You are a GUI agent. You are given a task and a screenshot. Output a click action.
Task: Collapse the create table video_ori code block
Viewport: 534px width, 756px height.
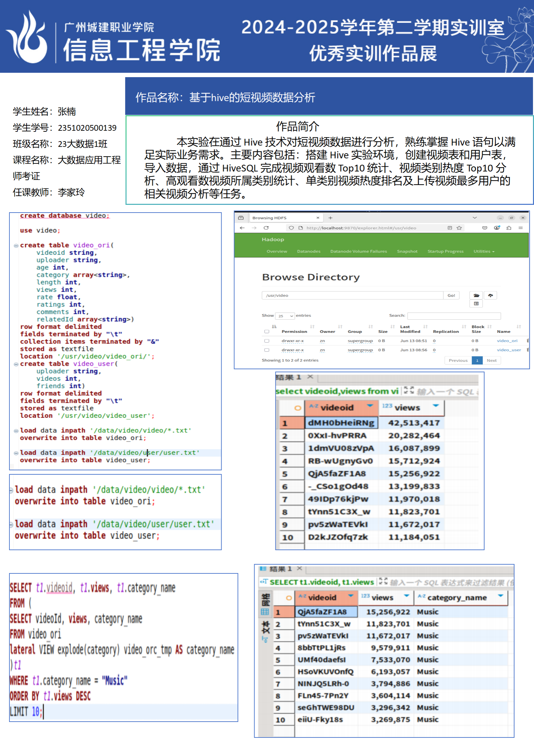[16, 246]
